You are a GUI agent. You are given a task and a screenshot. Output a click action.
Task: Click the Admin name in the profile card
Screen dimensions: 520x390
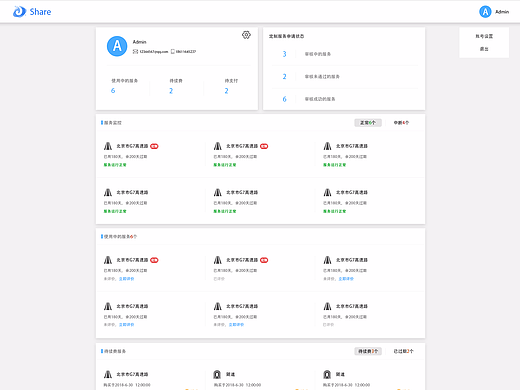139,42
